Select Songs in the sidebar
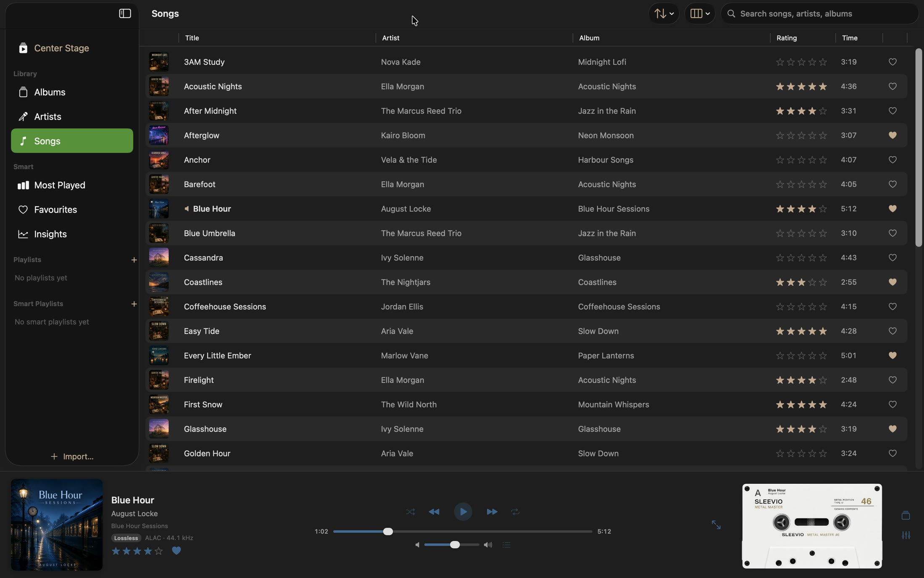The height and width of the screenshot is (578, 924). [x=72, y=141]
